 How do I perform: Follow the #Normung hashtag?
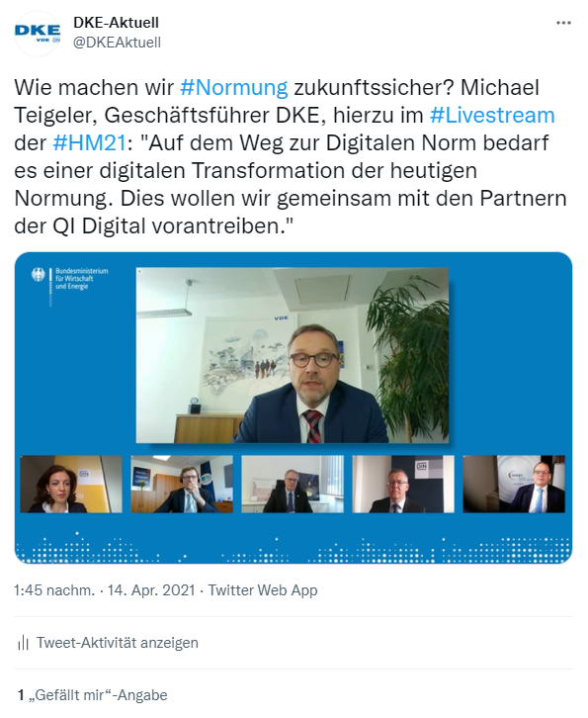click(x=234, y=87)
